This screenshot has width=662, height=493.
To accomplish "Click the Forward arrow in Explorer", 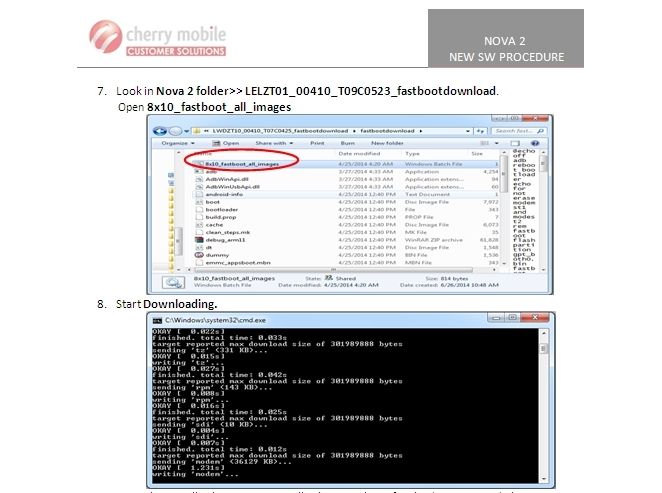I will [175, 131].
